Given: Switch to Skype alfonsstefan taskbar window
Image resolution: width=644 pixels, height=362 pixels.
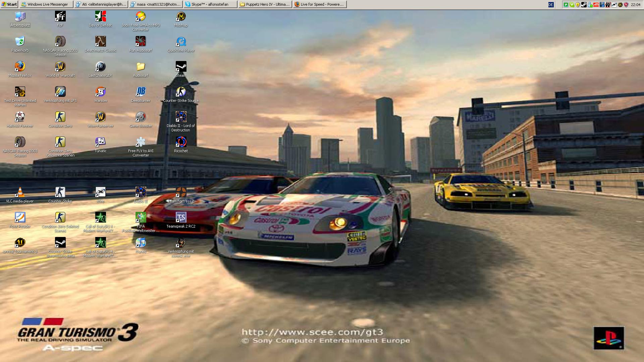Looking at the screenshot, I should pos(210,4).
